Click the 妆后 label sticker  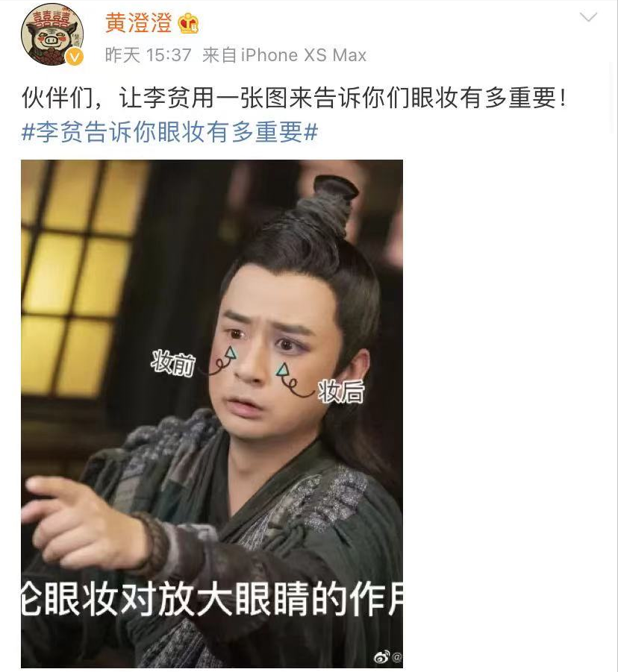pos(341,392)
